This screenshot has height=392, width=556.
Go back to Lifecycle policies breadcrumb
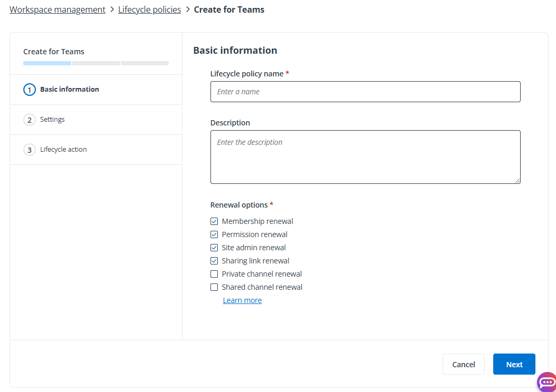pos(149,9)
